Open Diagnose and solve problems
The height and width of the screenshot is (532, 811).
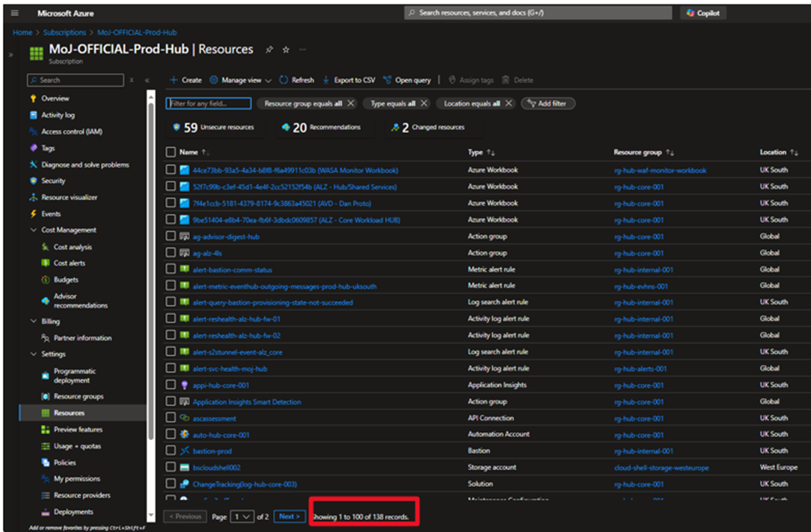(x=85, y=164)
